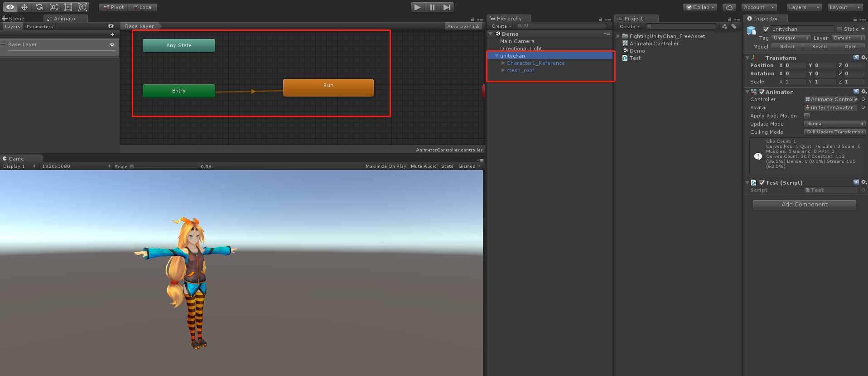Select the Run state node
This screenshot has height=376, width=868.
(x=328, y=88)
